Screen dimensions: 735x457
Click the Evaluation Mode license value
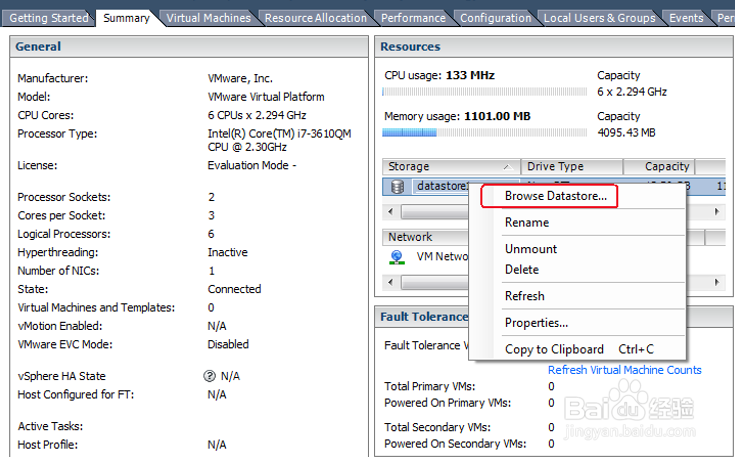pyautogui.click(x=252, y=165)
